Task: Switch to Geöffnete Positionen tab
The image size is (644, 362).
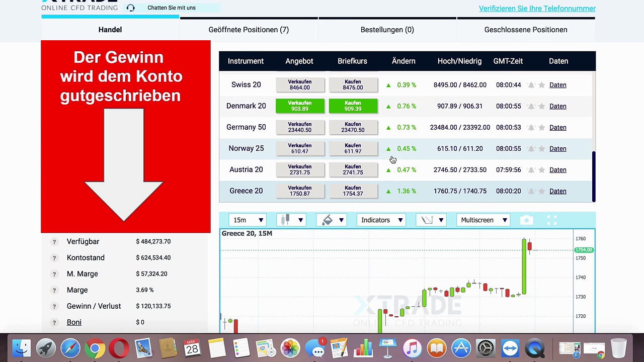Action: [249, 30]
